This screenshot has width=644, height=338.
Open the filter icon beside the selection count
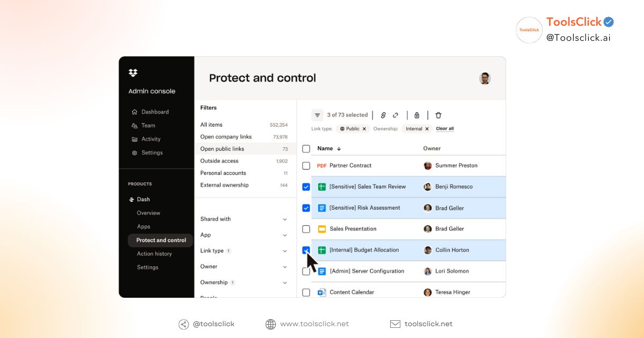tap(317, 115)
